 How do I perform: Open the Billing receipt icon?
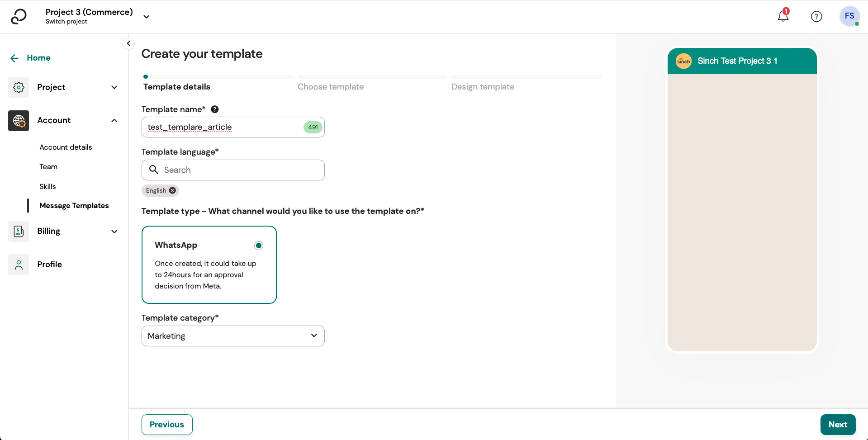click(x=19, y=231)
